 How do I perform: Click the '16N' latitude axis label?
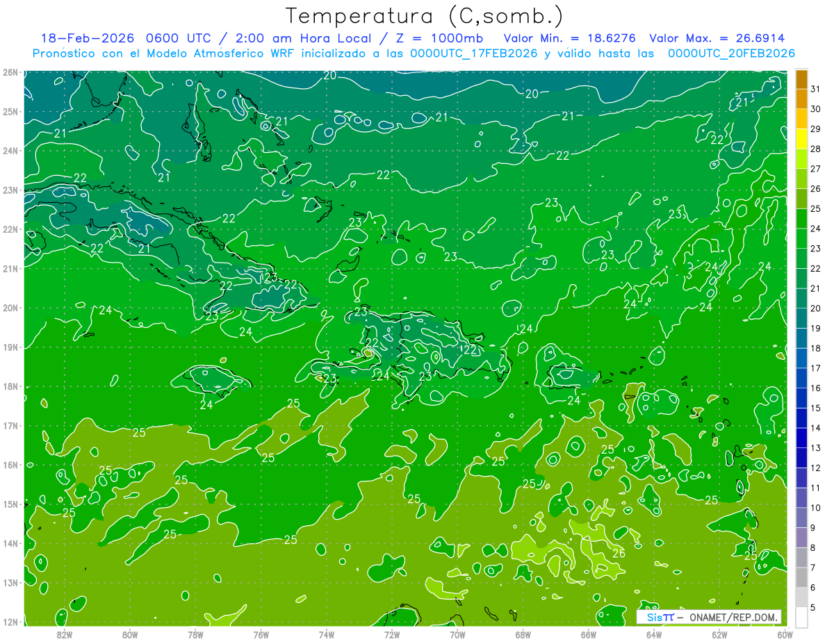[x=10, y=465]
